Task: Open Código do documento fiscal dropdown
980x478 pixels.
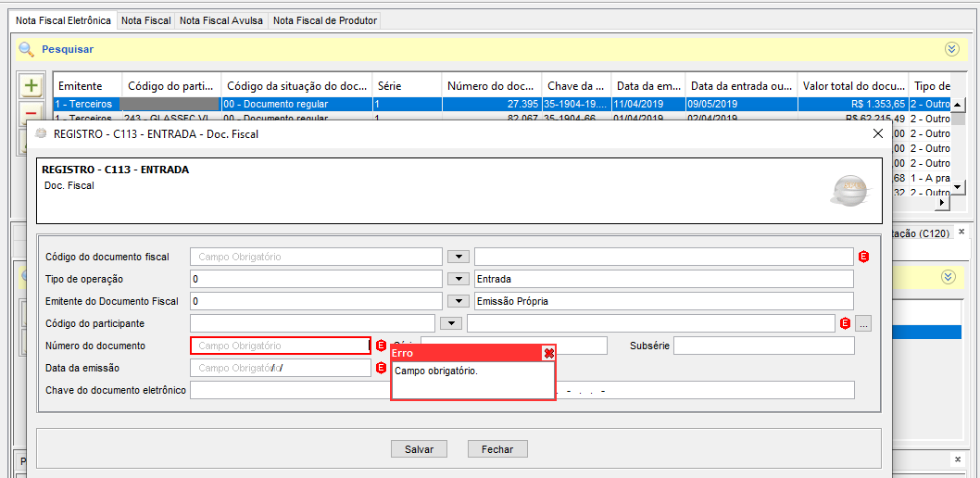Action: click(458, 257)
